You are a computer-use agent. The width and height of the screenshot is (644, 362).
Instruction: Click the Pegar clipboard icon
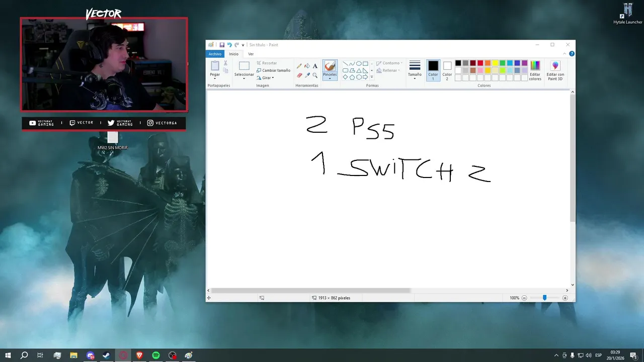(215, 66)
